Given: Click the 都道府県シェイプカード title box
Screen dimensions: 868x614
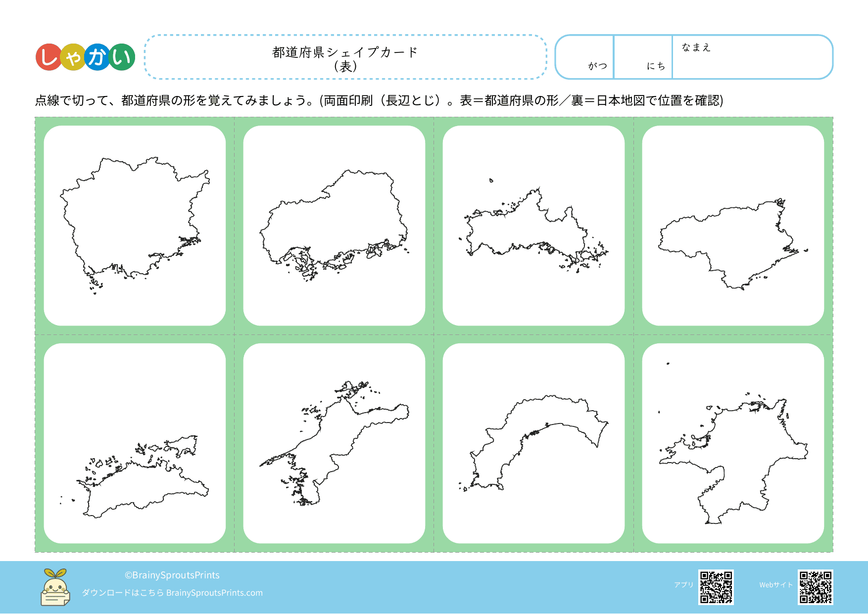Looking at the screenshot, I should (x=345, y=57).
